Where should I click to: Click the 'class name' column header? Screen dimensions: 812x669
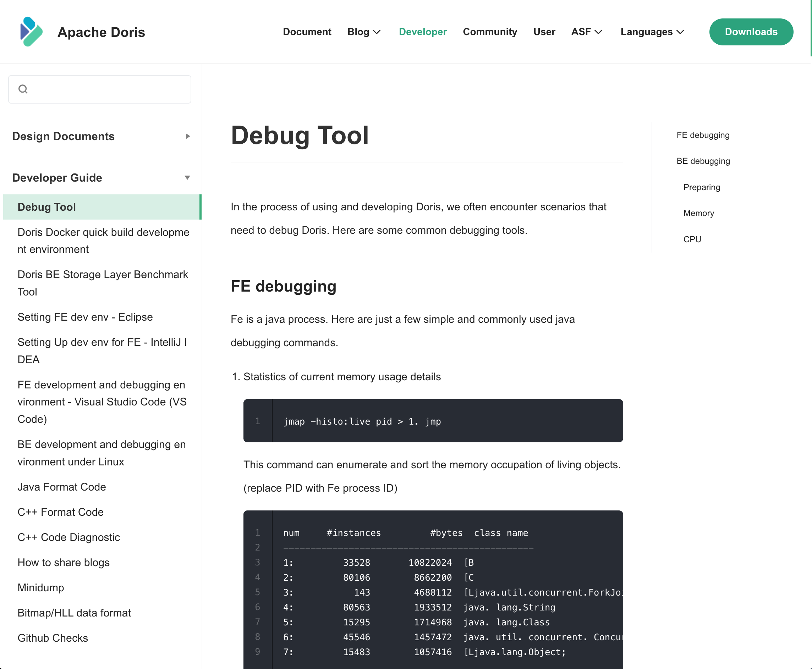point(501,533)
